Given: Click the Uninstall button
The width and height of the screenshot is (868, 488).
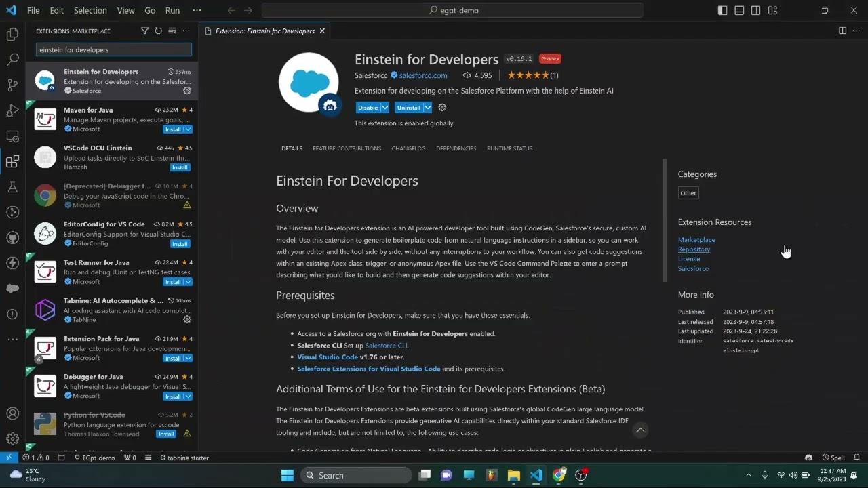Looking at the screenshot, I should coord(408,108).
